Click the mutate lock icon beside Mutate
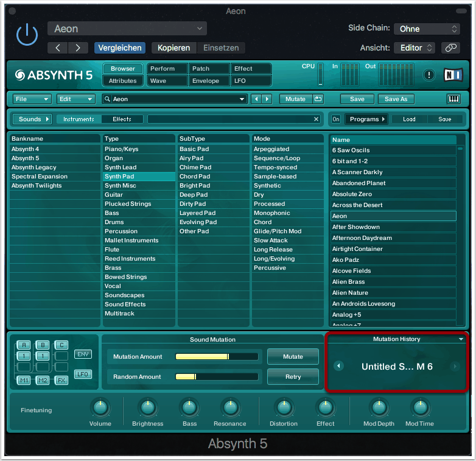Image resolution: width=476 pixels, height=461 pixels. pyautogui.click(x=318, y=99)
